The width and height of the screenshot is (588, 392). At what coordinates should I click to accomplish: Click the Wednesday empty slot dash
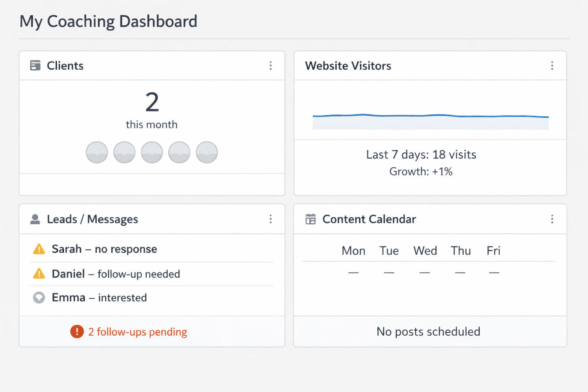425,273
